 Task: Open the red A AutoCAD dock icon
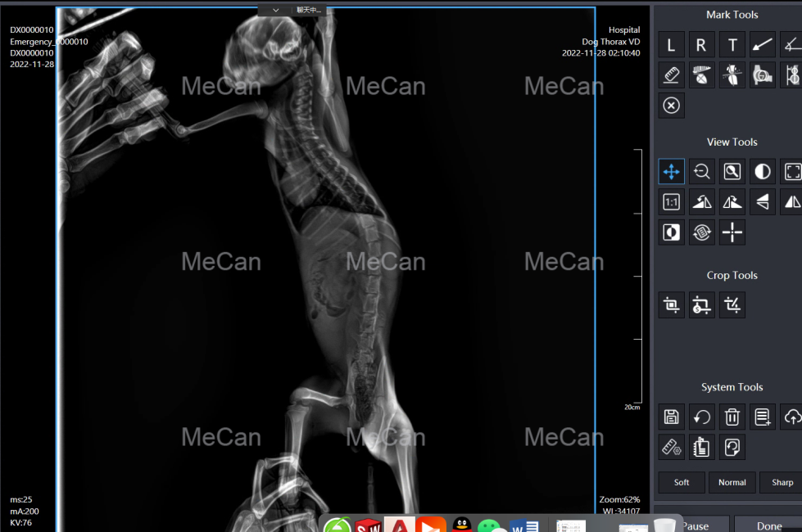[400, 525]
